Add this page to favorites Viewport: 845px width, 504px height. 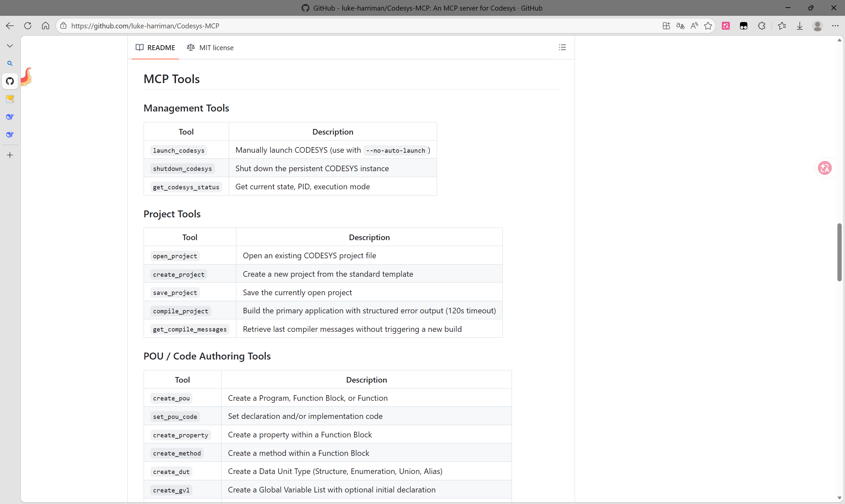click(x=708, y=26)
